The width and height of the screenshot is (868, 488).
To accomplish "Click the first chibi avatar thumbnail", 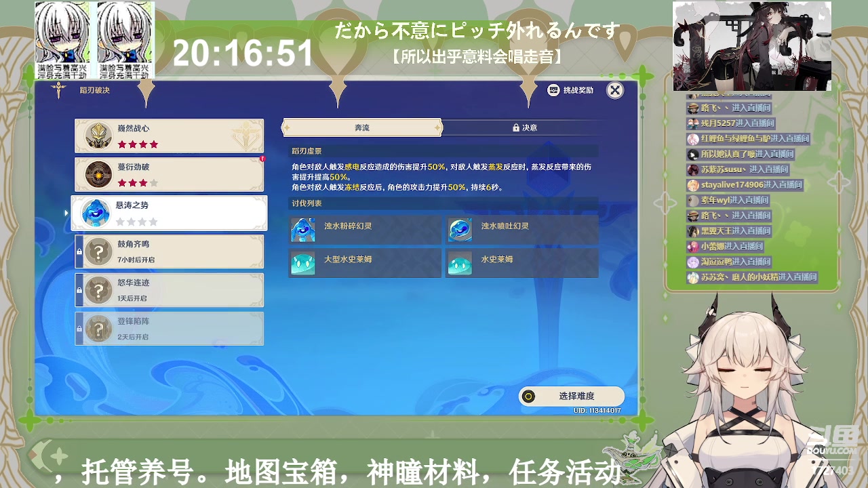I will tap(64, 40).
